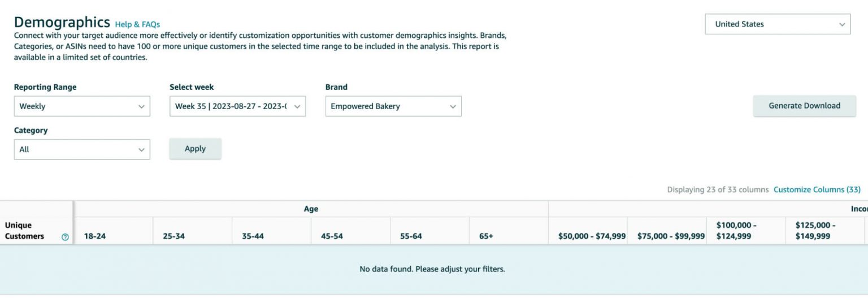Select the $75,000 - $99,999 income column
The width and height of the screenshot is (868, 298).
[671, 236]
